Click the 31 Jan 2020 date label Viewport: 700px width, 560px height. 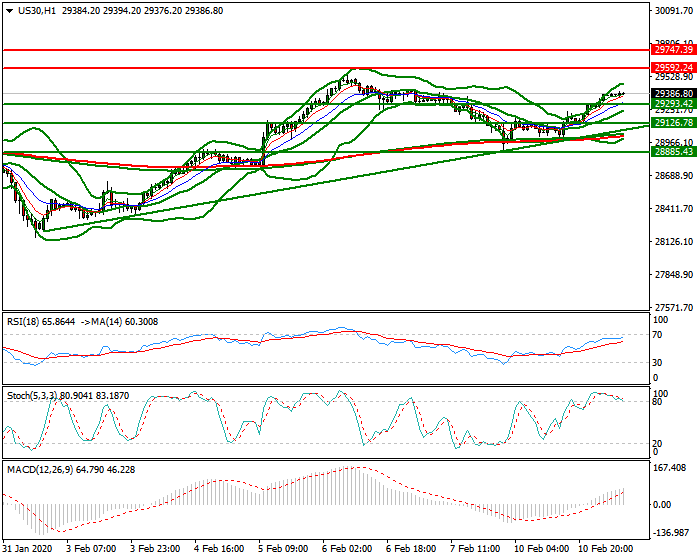[x=26, y=549]
